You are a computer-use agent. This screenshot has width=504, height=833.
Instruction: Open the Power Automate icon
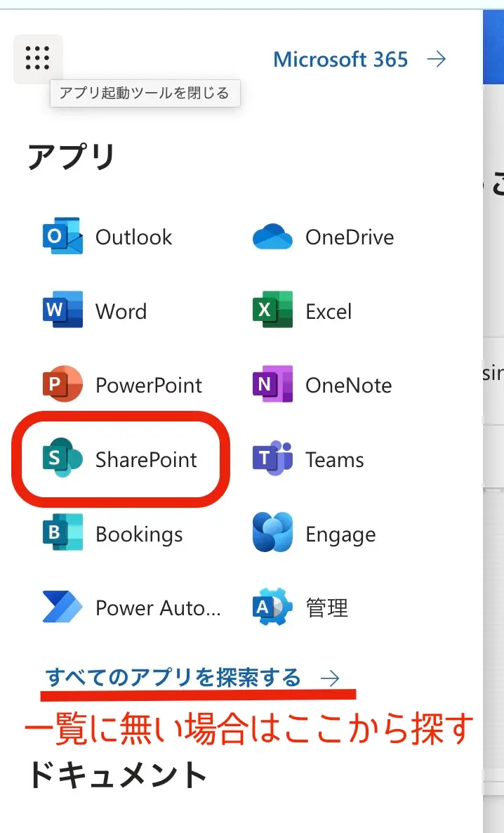coord(62,608)
